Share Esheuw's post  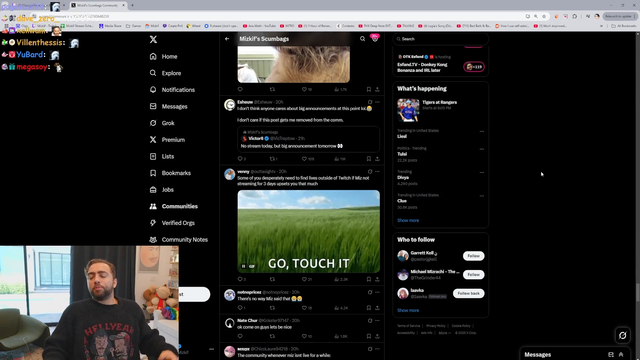pyautogui.click(x=377, y=159)
